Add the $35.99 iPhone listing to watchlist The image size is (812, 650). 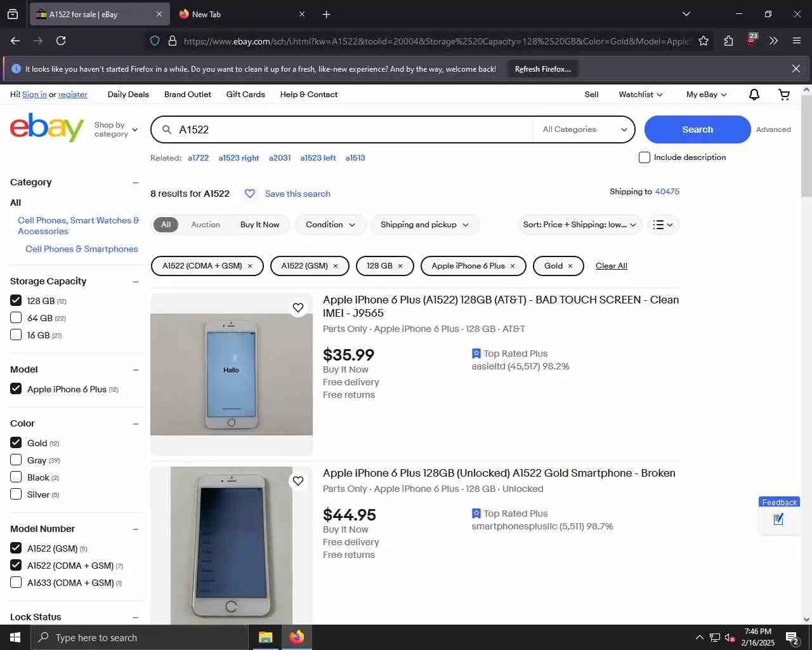pyautogui.click(x=298, y=308)
